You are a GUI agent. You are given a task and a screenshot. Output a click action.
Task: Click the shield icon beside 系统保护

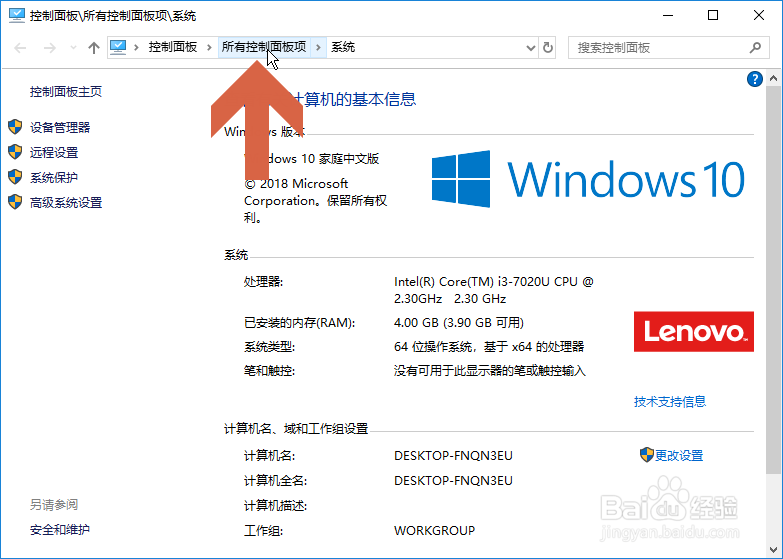(x=15, y=177)
